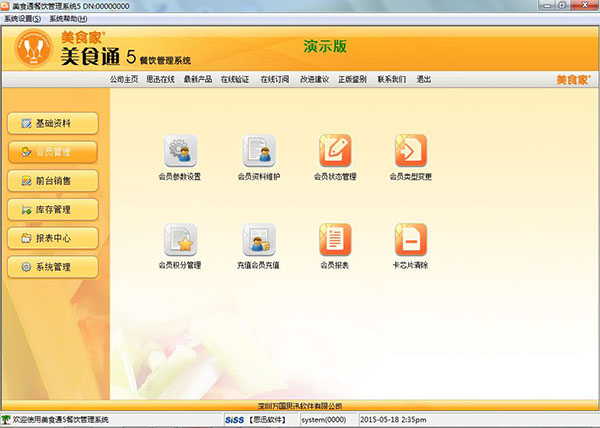Click the SiSS logo in status bar

point(235,420)
